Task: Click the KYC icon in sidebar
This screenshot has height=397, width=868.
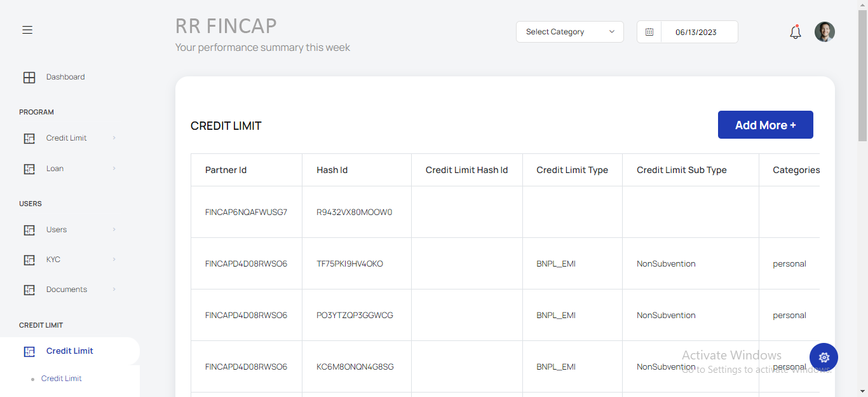Action: coord(29,260)
